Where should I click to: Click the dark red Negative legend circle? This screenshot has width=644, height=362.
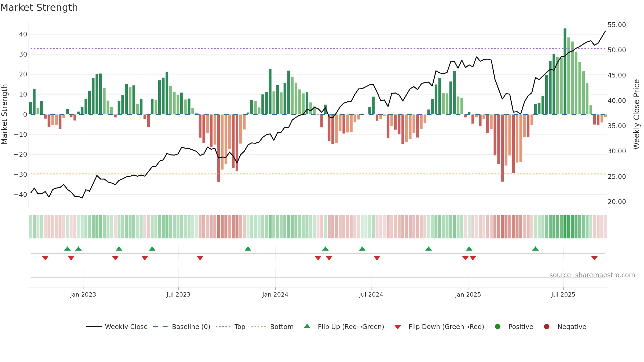547,327
